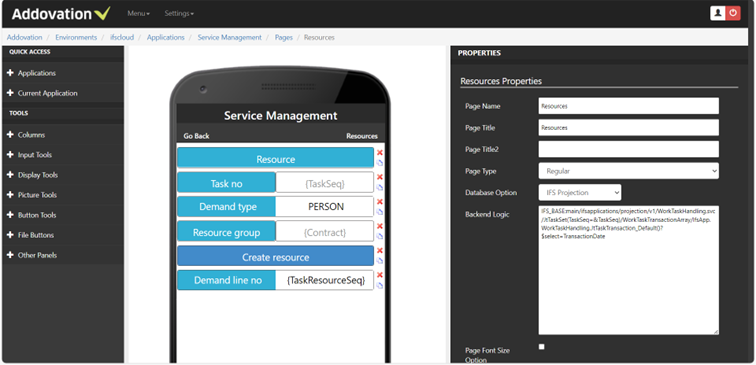Click the Create resource button in phone preview

point(275,256)
